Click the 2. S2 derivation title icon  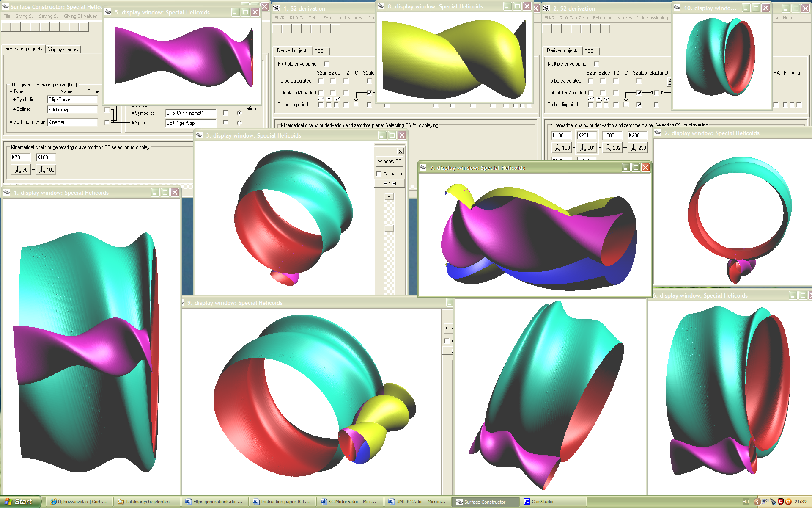(x=546, y=8)
